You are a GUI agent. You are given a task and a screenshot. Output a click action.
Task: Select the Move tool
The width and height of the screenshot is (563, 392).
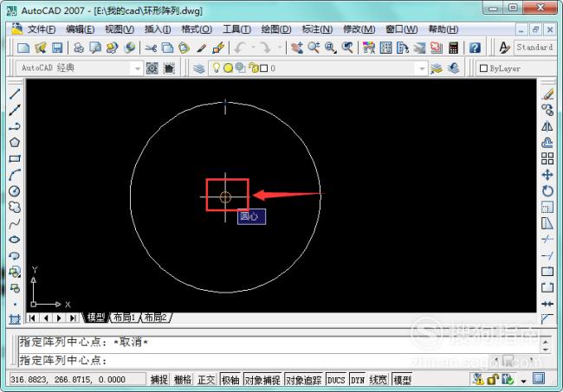547,175
